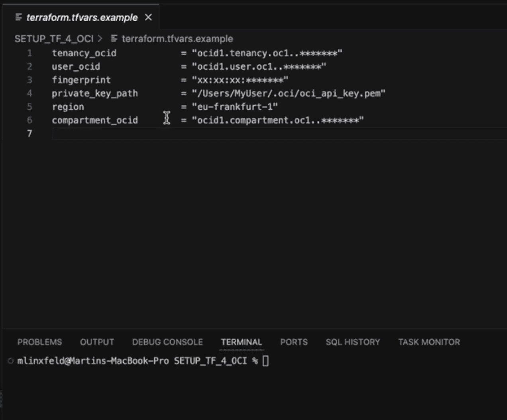Click file icon on terraform.tfvars.example tab
Image resolution: width=507 pixels, height=420 pixels.
(19, 17)
